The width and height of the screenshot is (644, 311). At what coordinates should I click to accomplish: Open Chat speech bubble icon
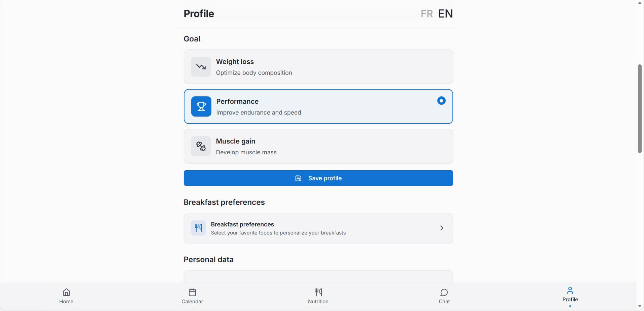(x=444, y=292)
